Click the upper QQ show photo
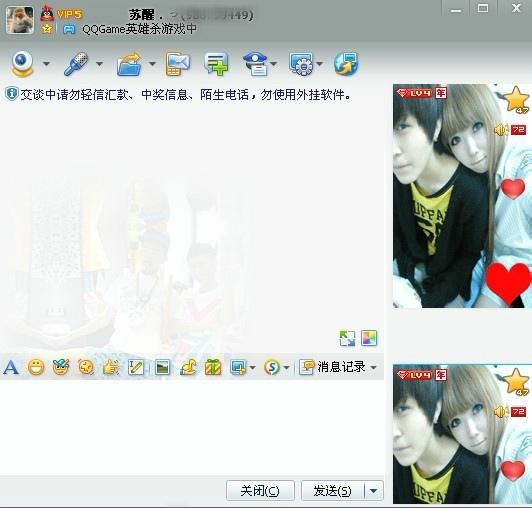532x508 pixels. tap(462, 196)
